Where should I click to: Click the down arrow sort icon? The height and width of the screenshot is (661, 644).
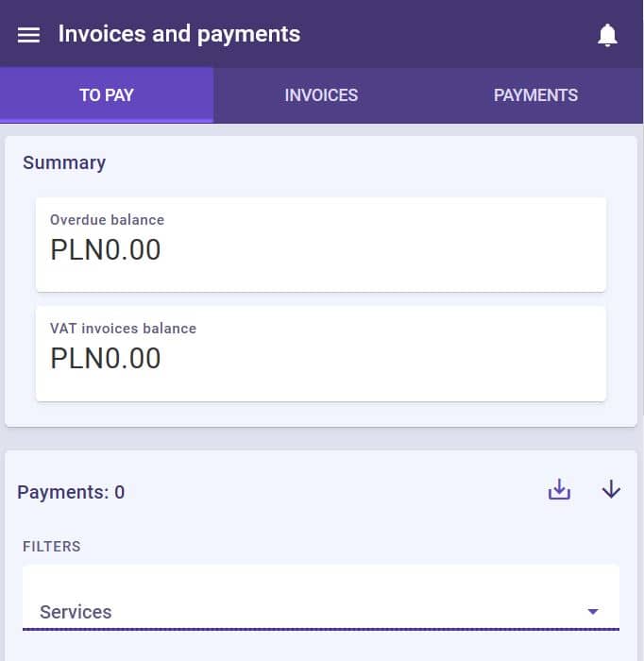[x=611, y=490]
